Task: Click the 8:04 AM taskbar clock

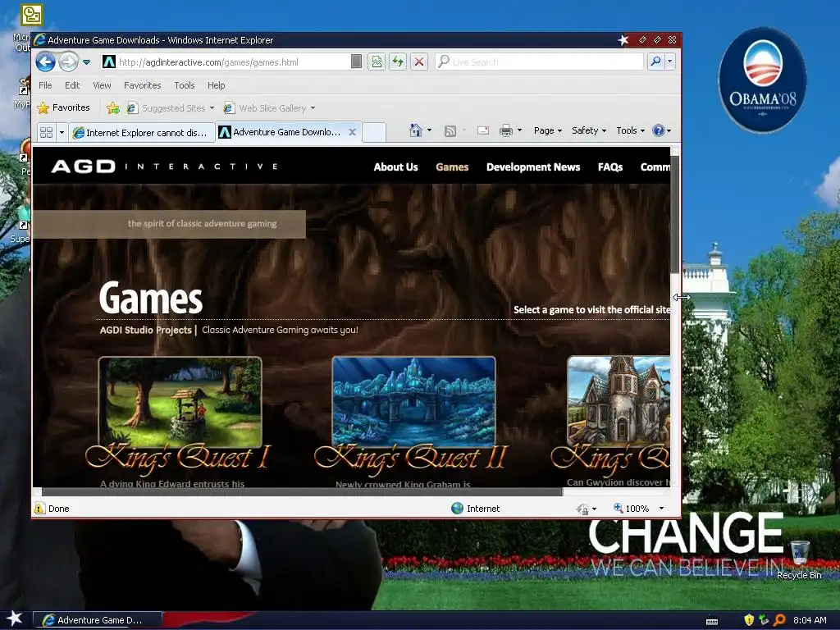Action: pos(810,620)
